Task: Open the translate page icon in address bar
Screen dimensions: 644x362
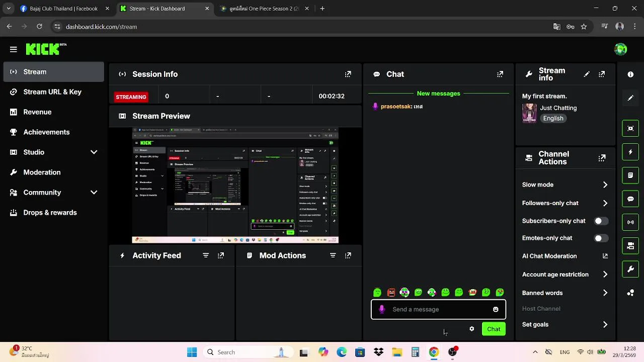Action: (x=556, y=27)
